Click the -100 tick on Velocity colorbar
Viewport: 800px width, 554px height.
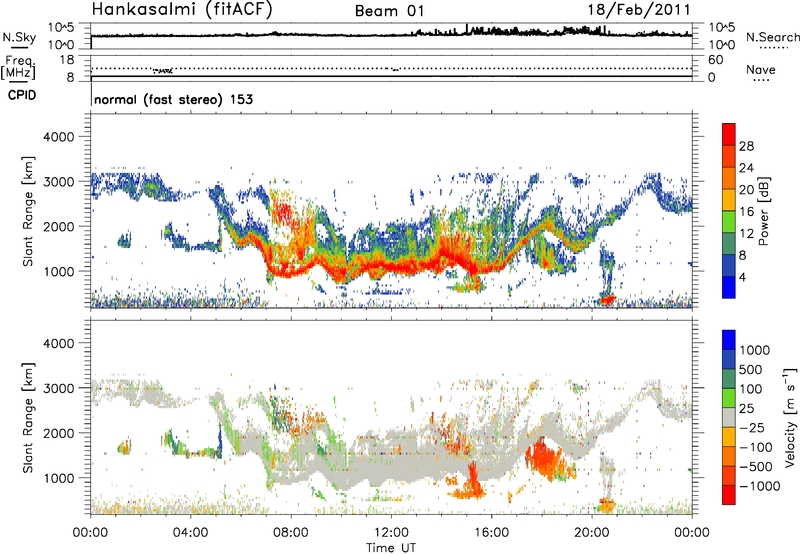[x=755, y=447]
